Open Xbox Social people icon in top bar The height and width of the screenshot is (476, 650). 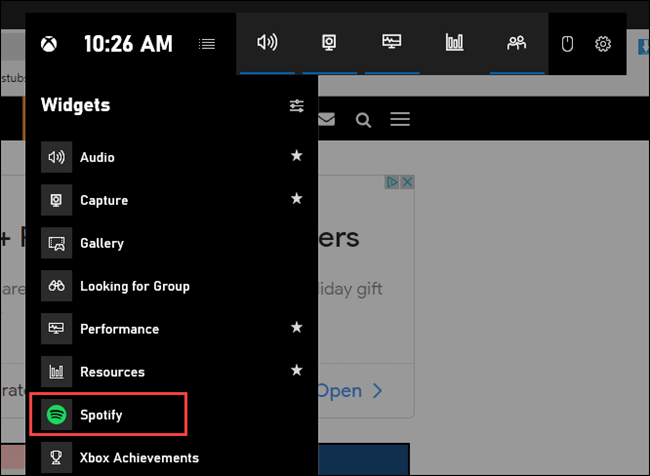[x=516, y=43]
